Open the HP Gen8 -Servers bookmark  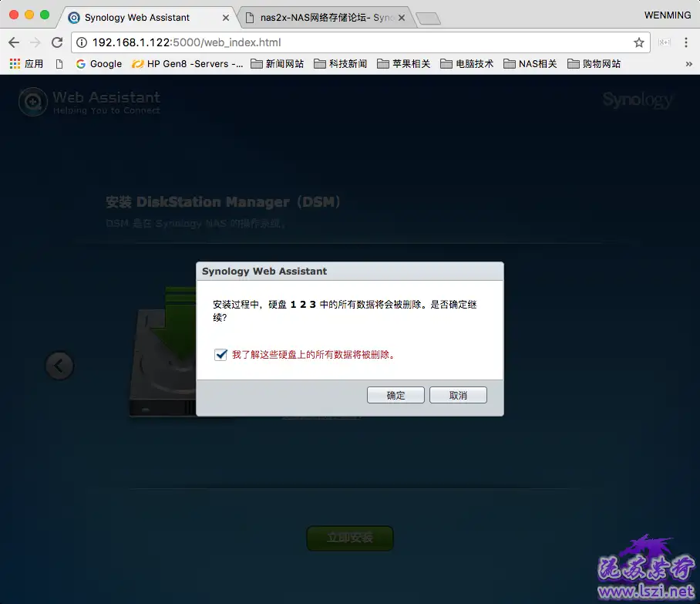tap(187, 64)
